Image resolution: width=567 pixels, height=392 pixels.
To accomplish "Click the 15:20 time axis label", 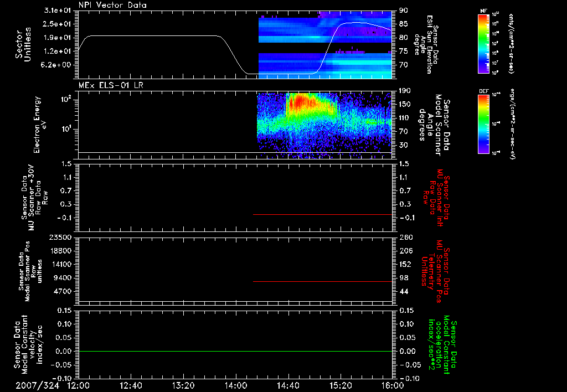I will point(341,385).
